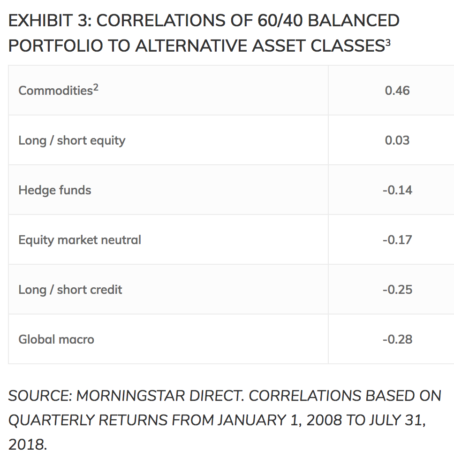Select the Long / short credit label
The width and height of the screenshot is (454, 476).
click(70, 290)
